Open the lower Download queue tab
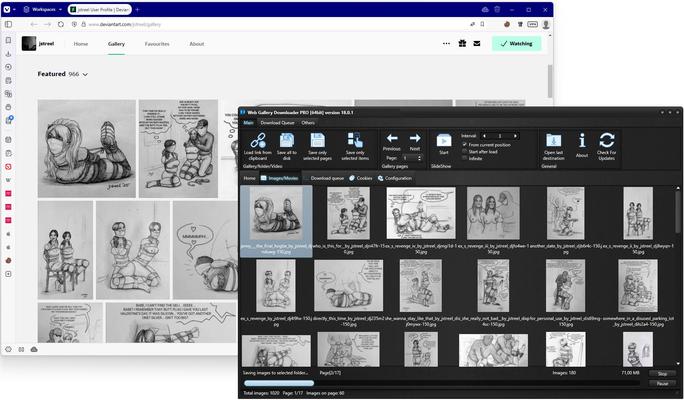Screen dimensions: 684x400 click(323, 178)
